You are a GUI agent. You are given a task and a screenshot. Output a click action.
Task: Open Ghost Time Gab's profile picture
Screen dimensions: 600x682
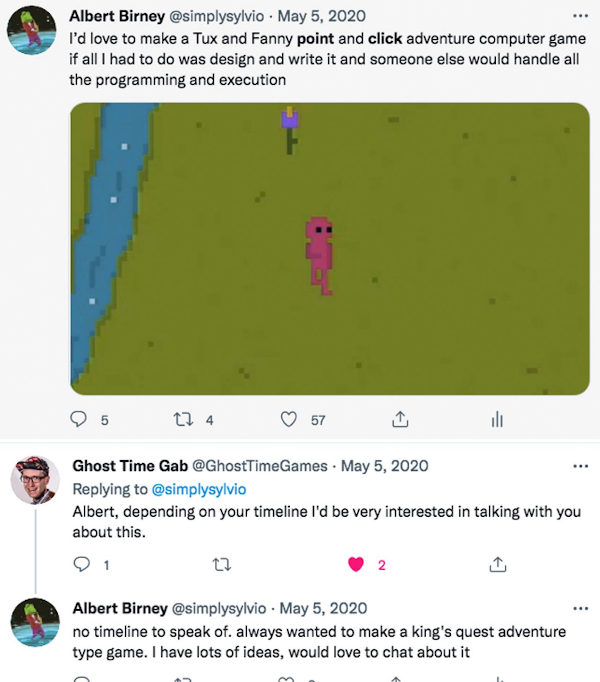click(35, 482)
